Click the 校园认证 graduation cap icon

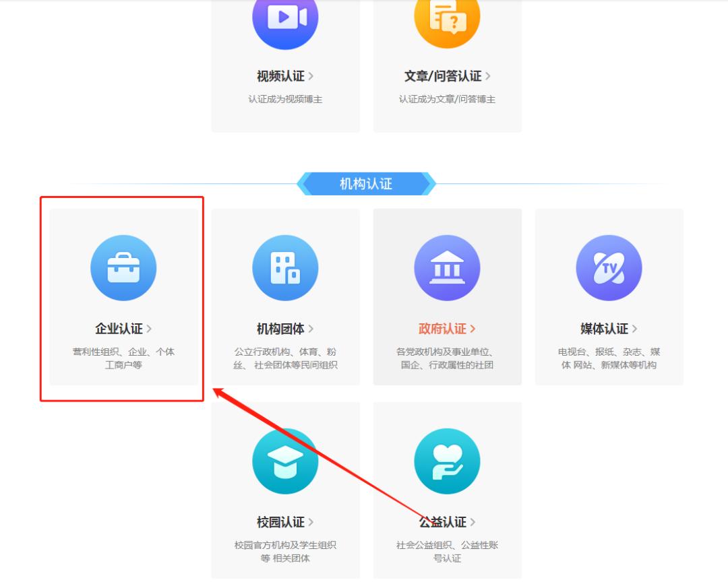point(285,460)
